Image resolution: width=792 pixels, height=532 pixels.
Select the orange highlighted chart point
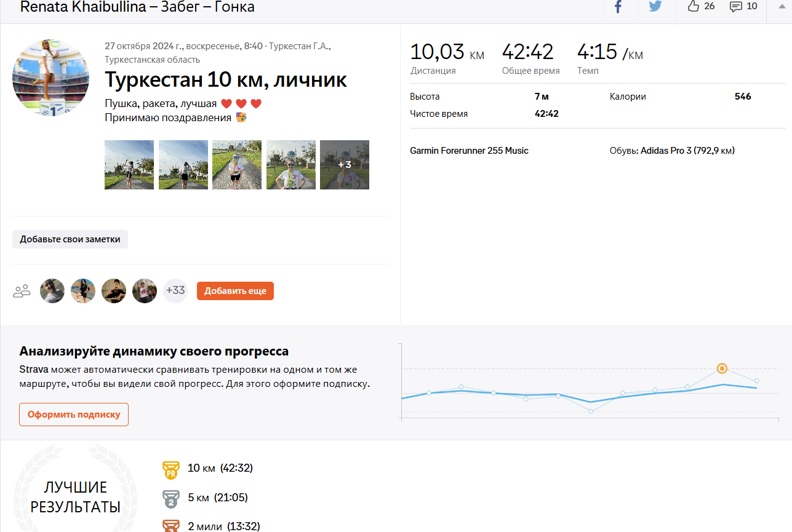click(x=722, y=368)
